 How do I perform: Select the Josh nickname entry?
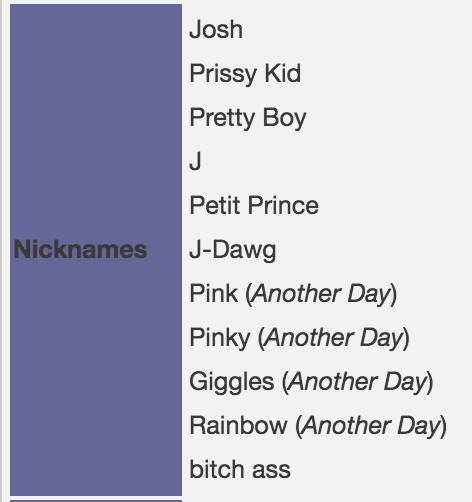(x=216, y=29)
